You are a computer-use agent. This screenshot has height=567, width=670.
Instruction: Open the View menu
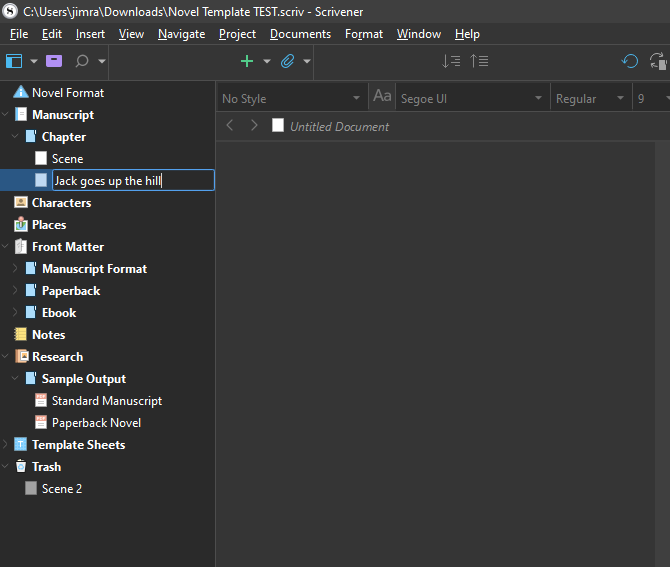pos(131,34)
